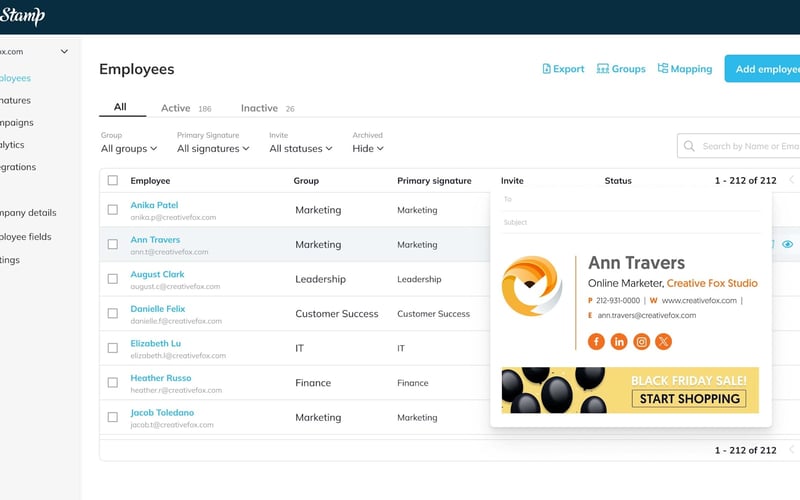800x500 pixels.
Task: Click the Add employee button
Action: coord(762,69)
